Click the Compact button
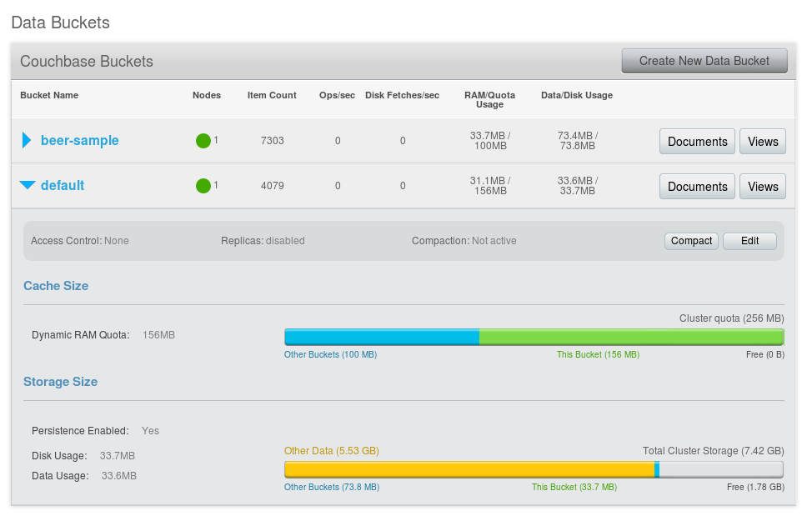The height and width of the screenshot is (521, 812). (691, 241)
